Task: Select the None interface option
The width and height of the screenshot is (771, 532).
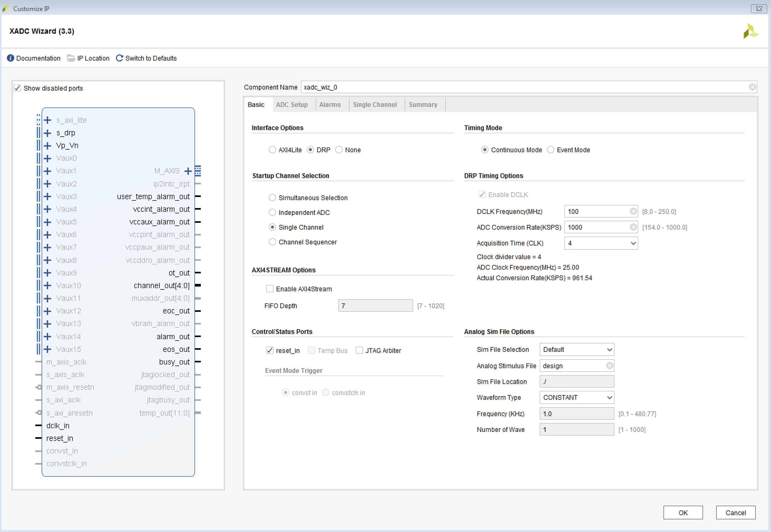Action: (x=339, y=150)
